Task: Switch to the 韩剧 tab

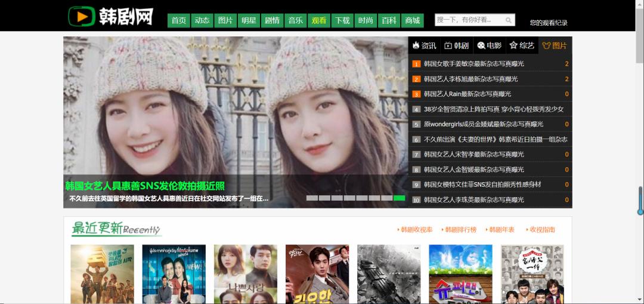Action: pyautogui.click(x=457, y=45)
